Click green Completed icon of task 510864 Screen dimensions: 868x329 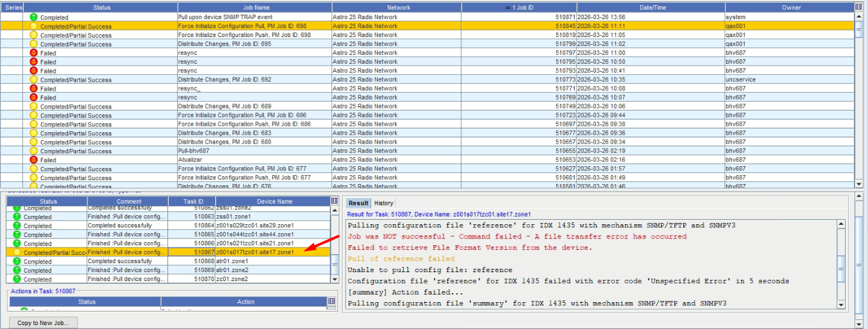pyautogui.click(x=17, y=226)
